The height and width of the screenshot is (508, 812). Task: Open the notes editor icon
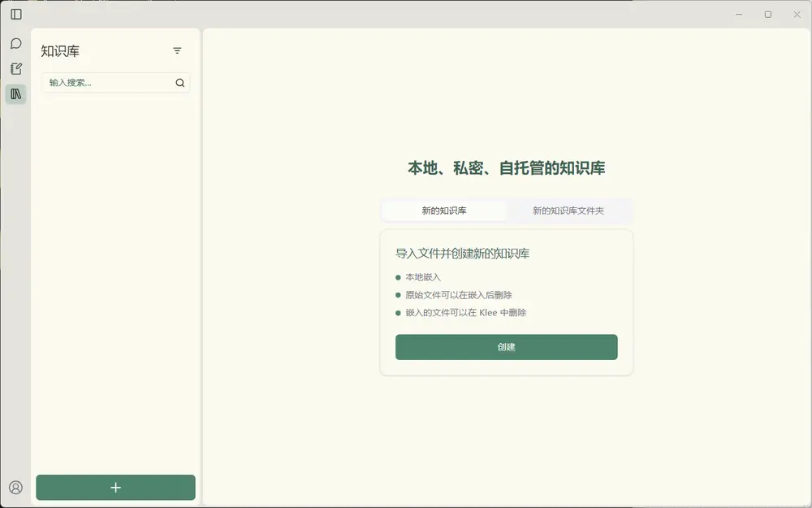click(16, 69)
